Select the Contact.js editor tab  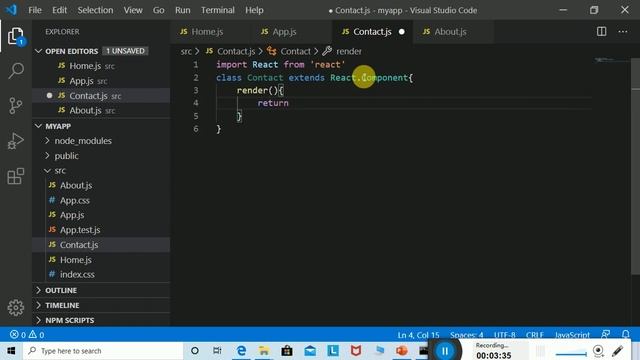click(x=372, y=32)
